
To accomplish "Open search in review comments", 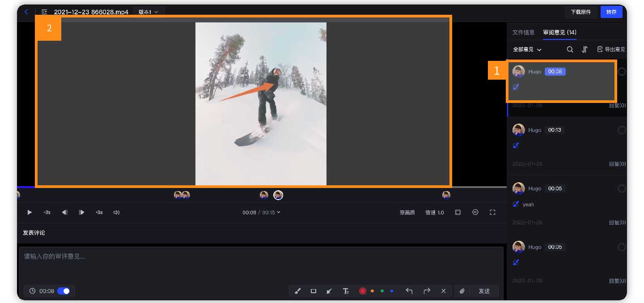I will point(570,50).
